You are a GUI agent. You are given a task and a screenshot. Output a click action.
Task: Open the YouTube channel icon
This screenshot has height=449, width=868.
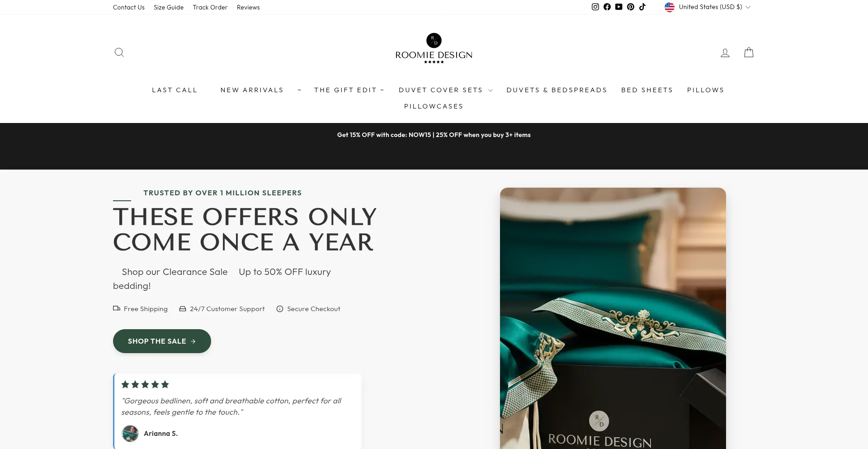(619, 7)
